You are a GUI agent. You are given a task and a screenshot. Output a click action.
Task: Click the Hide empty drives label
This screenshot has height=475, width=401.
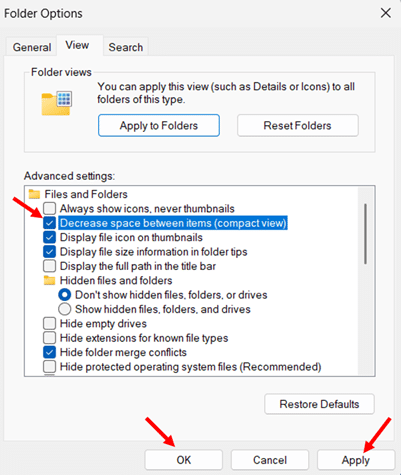pos(103,323)
